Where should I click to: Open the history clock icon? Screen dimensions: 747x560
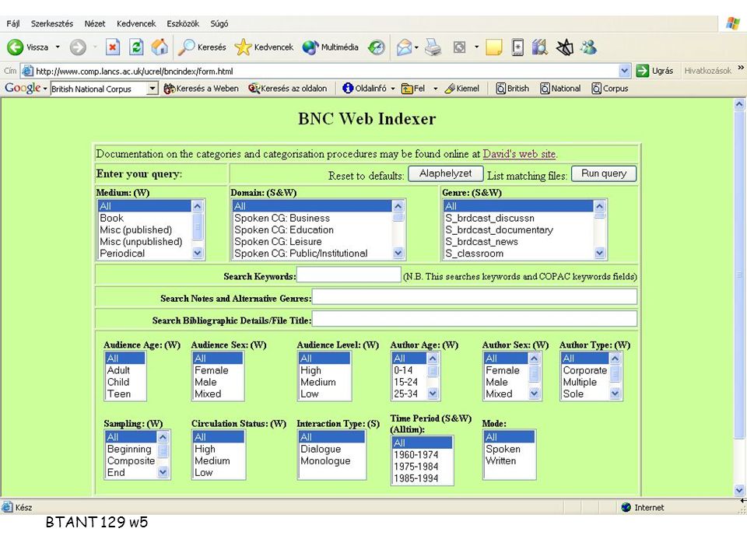377,47
